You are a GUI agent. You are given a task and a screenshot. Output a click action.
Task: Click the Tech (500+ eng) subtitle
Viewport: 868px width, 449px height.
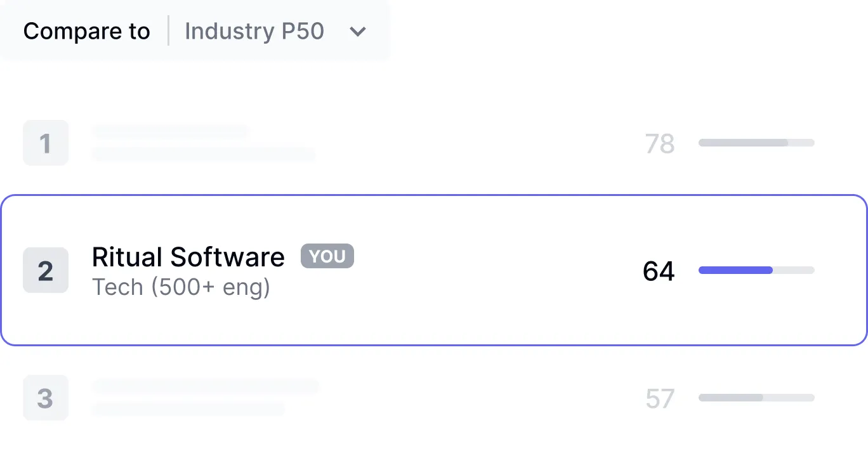[x=181, y=287]
